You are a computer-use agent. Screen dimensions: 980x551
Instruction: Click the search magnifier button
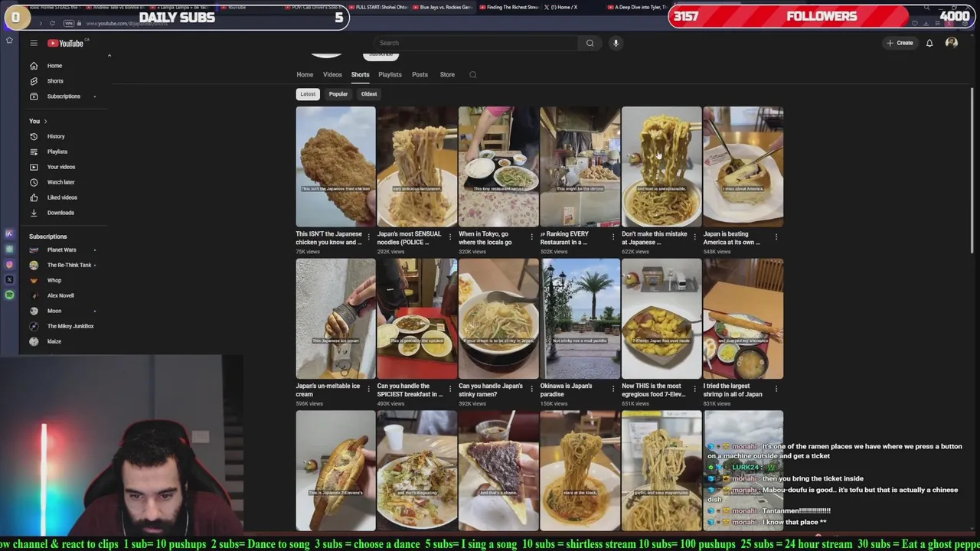coord(590,43)
